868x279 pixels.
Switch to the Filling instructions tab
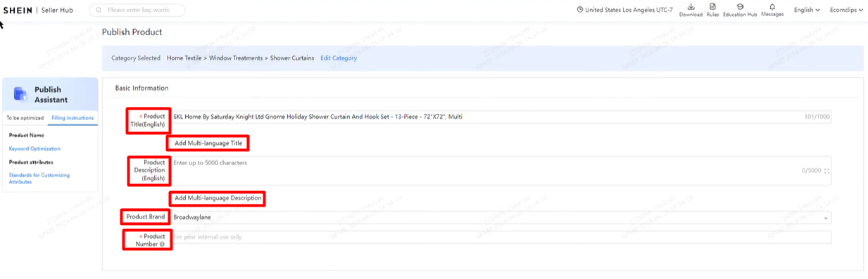click(x=73, y=118)
